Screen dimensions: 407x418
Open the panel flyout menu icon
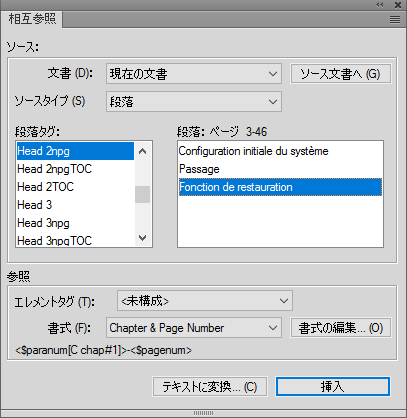[395, 20]
